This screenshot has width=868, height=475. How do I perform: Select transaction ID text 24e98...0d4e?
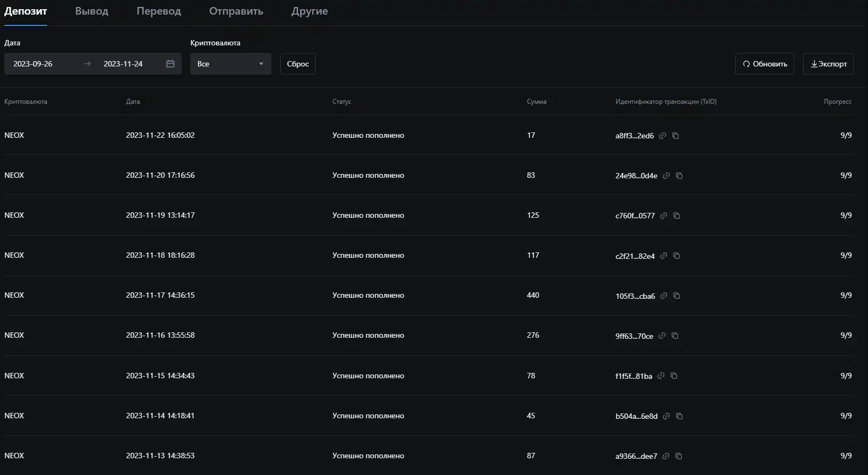(637, 176)
